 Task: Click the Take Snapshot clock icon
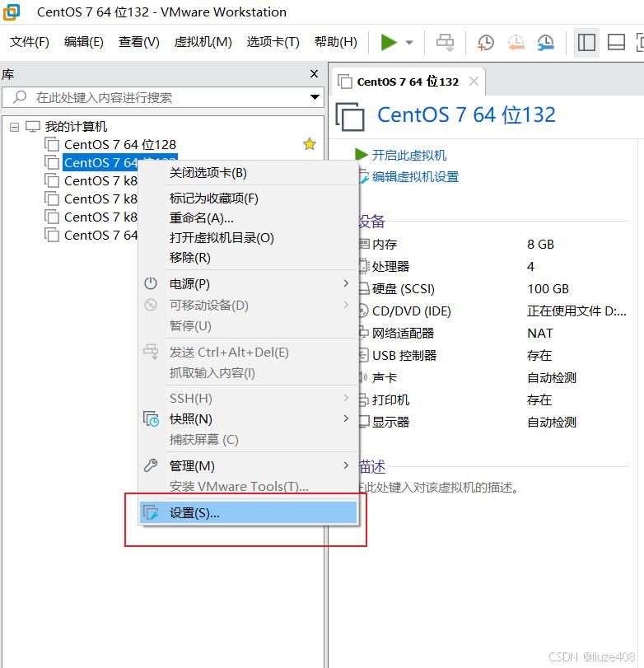pyautogui.click(x=486, y=43)
